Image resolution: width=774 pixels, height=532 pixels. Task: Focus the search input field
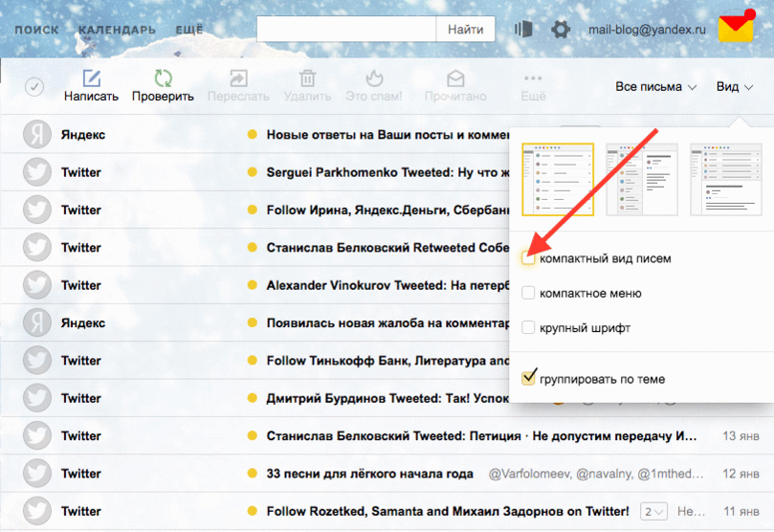point(346,30)
